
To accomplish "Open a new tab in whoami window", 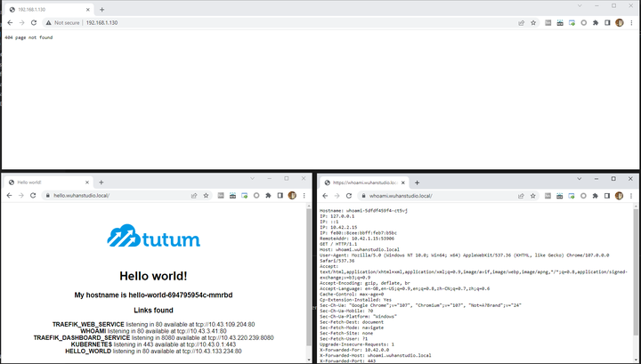I will 417,182.
